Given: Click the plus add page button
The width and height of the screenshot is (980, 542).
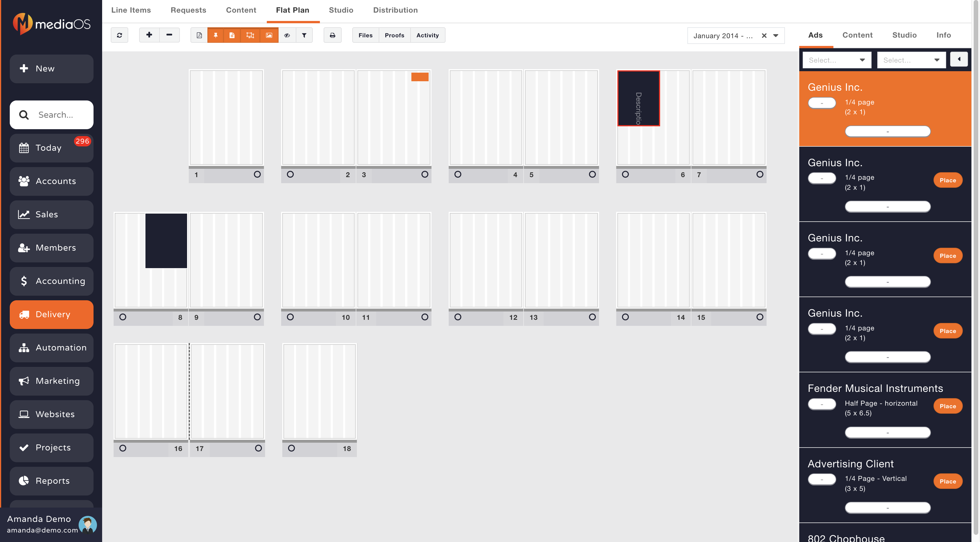Looking at the screenshot, I should click(x=149, y=35).
